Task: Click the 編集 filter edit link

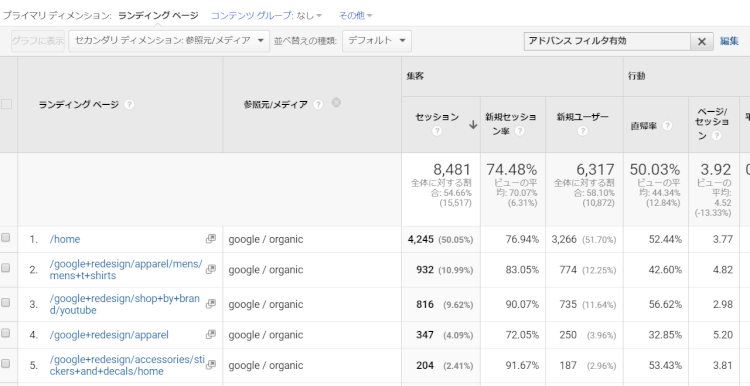Action: pyautogui.click(x=729, y=41)
